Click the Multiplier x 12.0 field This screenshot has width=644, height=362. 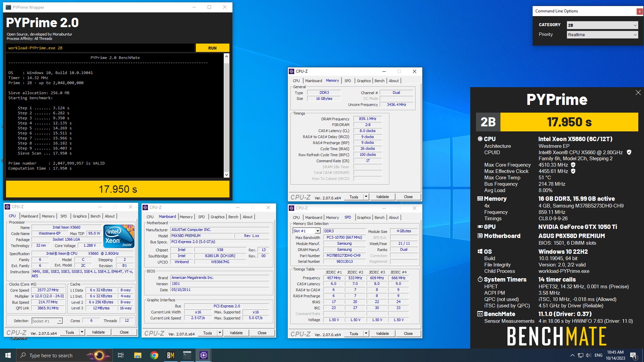(48, 296)
